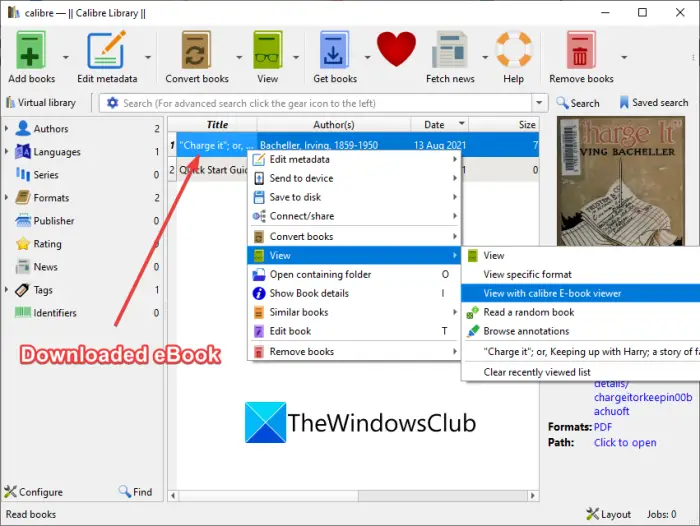
Task: Click the Convert books toolbar icon
Action: click(x=196, y=50)
